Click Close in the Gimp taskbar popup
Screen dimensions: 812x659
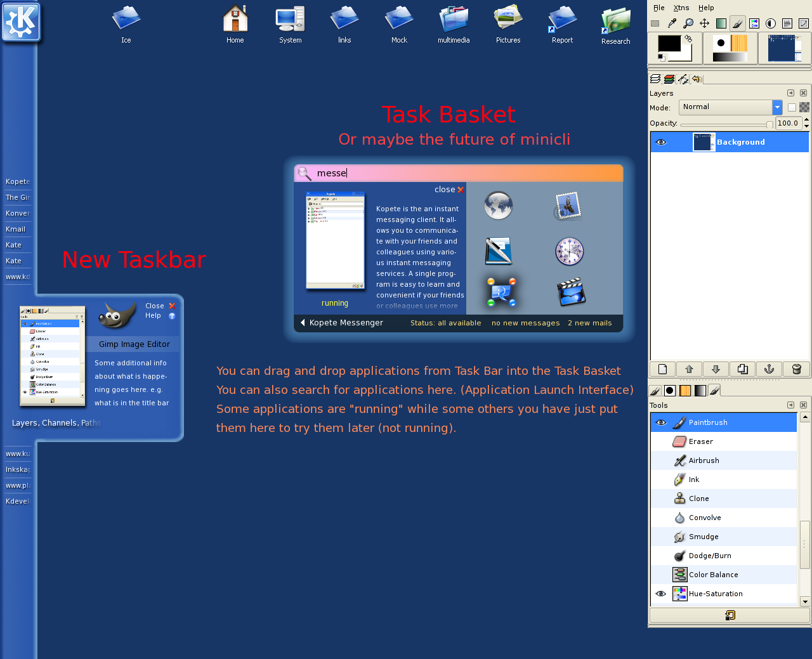[x=160, y=306]
